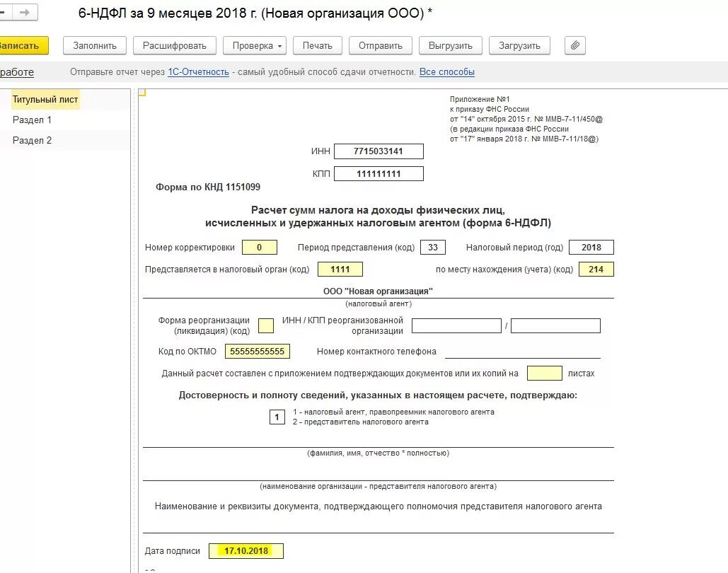The image size is (728, 573).
Task: Click the Период представления code field 33
Action: tap(433, 248)
